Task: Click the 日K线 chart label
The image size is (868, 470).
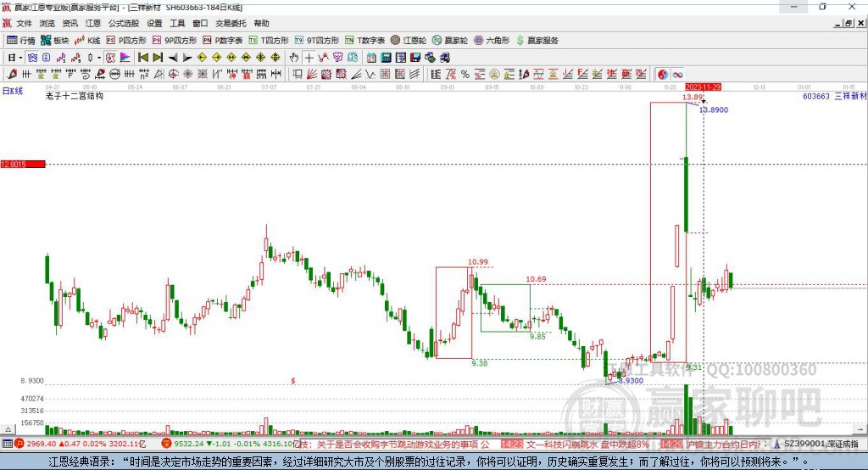Action: (x=13, y=91)
